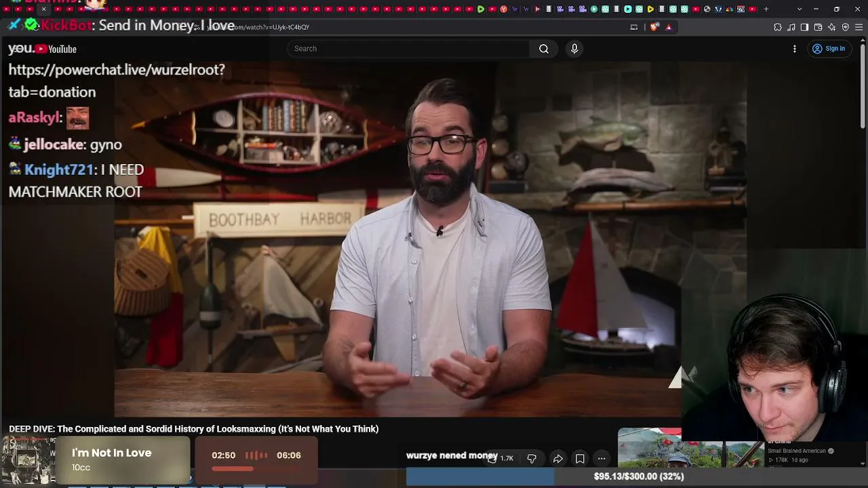The width and height of the screenshot is (868, 488).
Task: Click the 10cc album art thumbnail
Action: tap(28, 460)
